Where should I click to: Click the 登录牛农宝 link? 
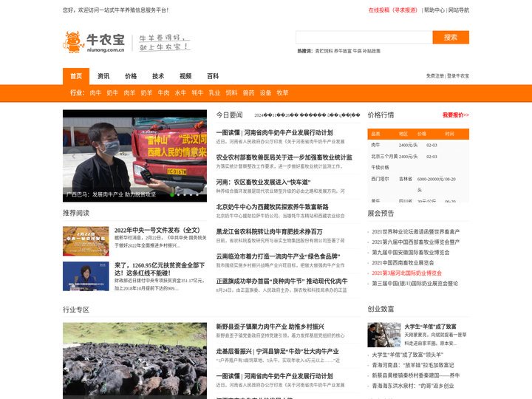457,76
